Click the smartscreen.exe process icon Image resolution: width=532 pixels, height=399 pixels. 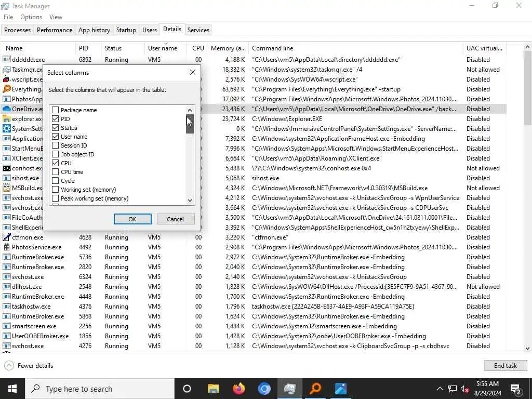click(x=6, y=326)
